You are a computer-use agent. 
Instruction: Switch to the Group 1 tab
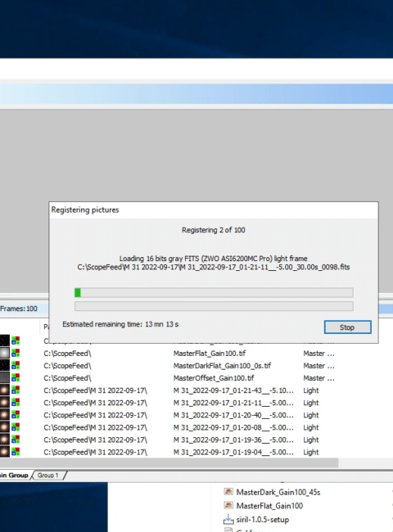[47, 475]
